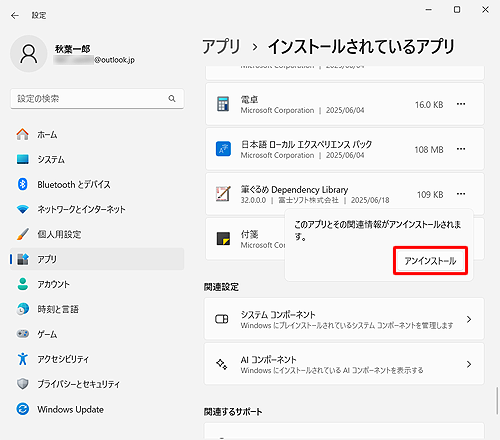Select 電卓 app name text
Image resolution: width=500 pixels, height=440 pixels.
(x=249, y=99)
